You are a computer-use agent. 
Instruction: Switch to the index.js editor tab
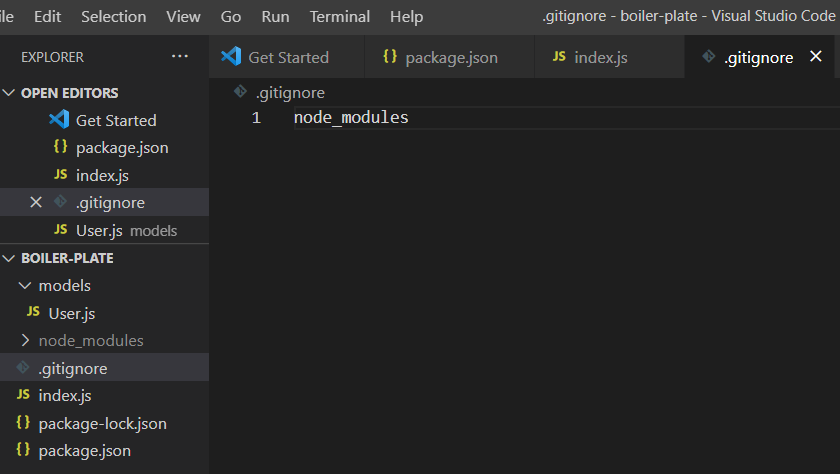610,57
